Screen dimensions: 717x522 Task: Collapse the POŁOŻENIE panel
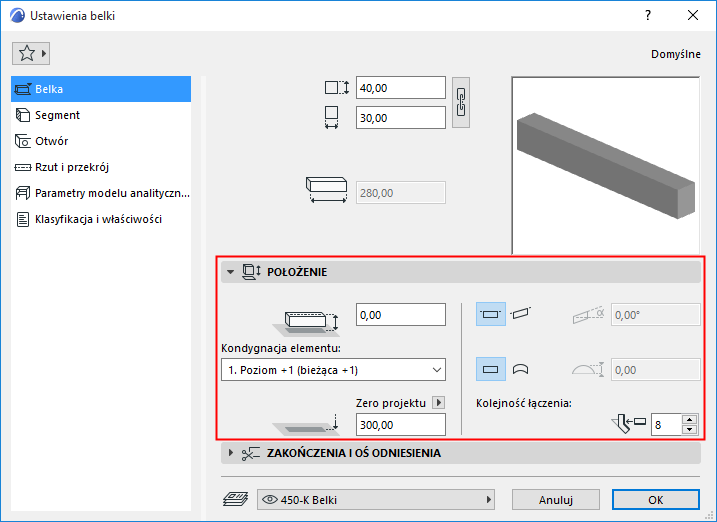[230, 272]
